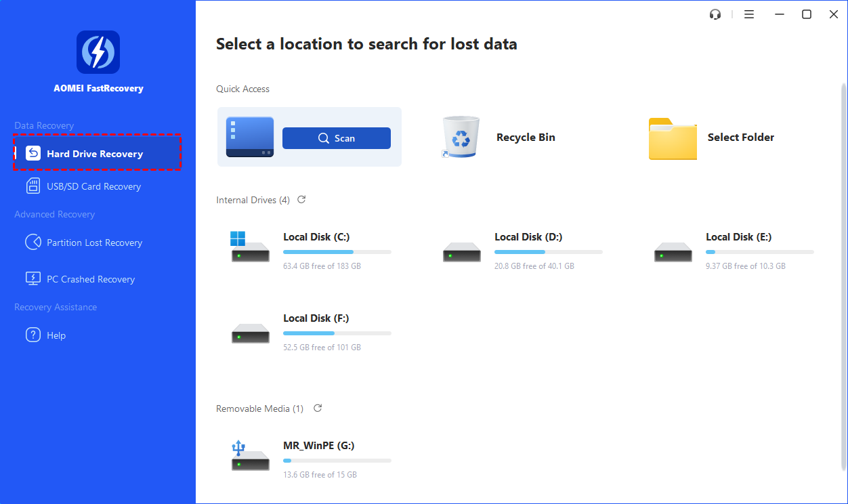The width and height of the screenshot is (848, 504).
Task: Choose Local Disk (E:) for scanning
Action: 738,237
